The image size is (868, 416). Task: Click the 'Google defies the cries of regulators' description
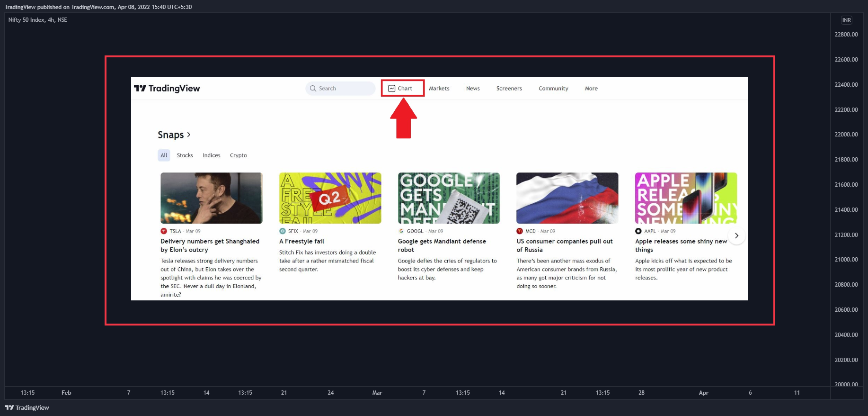[447, 269]
